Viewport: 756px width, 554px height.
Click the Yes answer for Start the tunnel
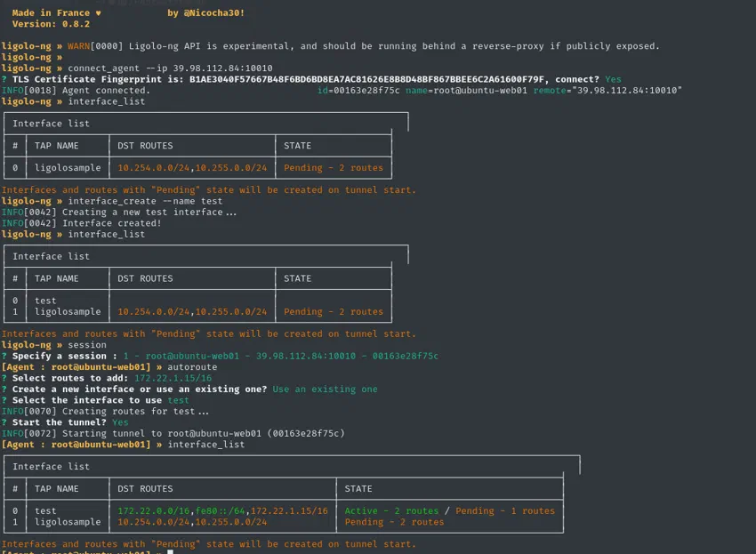click(x=120, y=423)
